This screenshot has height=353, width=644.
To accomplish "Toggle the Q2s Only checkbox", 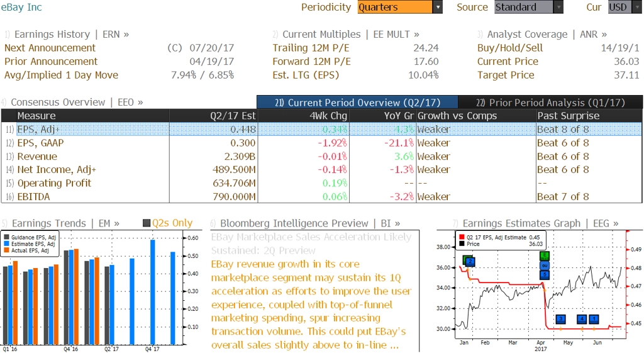I will pos(146,223).
